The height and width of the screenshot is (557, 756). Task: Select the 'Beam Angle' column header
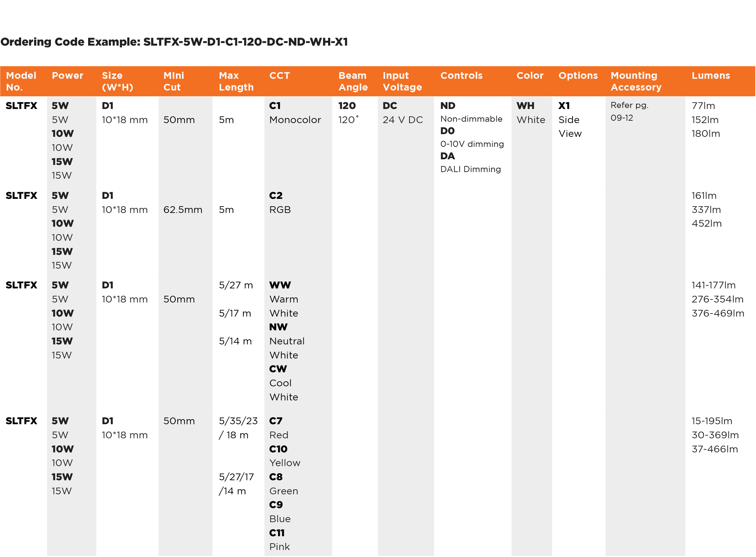pyautogui.click(x=353, y=81)
